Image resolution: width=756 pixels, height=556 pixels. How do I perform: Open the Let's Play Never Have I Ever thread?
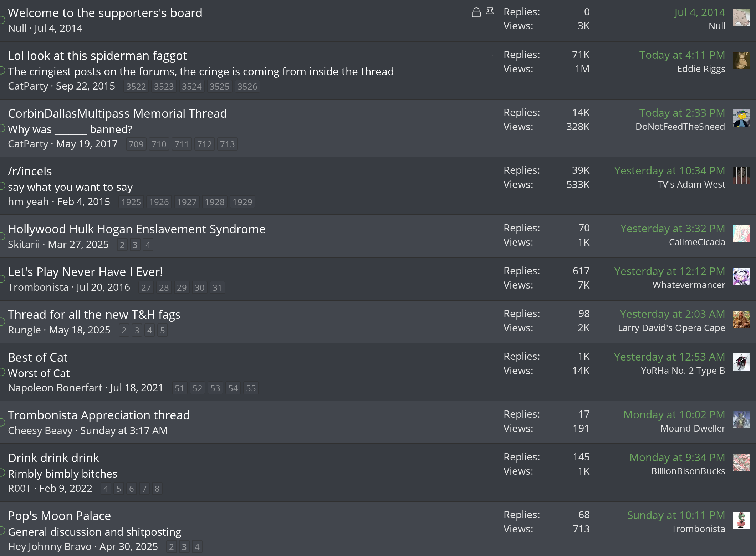click(x=85, y=272)
